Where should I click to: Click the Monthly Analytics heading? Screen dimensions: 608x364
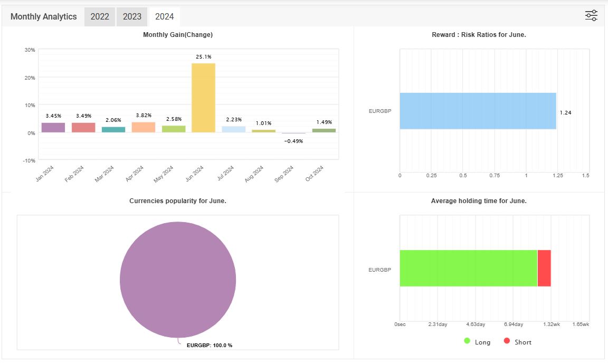coord(43,16)
